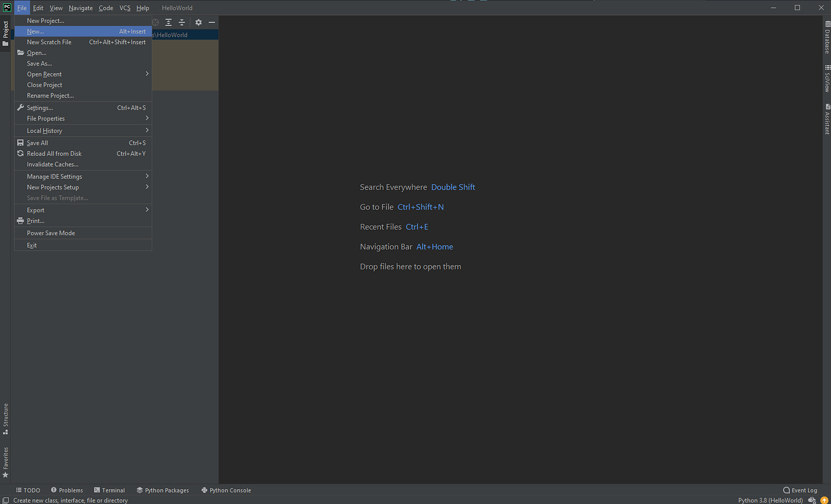Open the VCS menu
This screenshot has height=504, width=831.
[x=125, y=8]
